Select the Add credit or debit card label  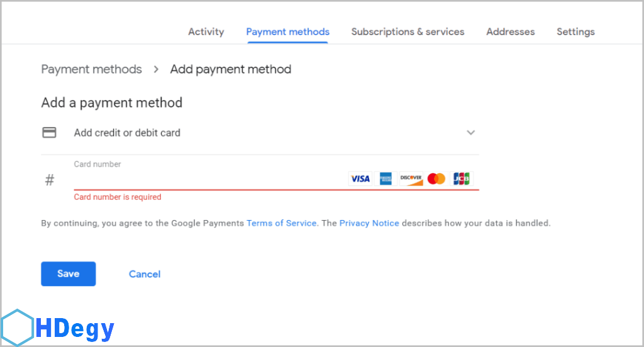pyautogui.click(x=127, y=133)
